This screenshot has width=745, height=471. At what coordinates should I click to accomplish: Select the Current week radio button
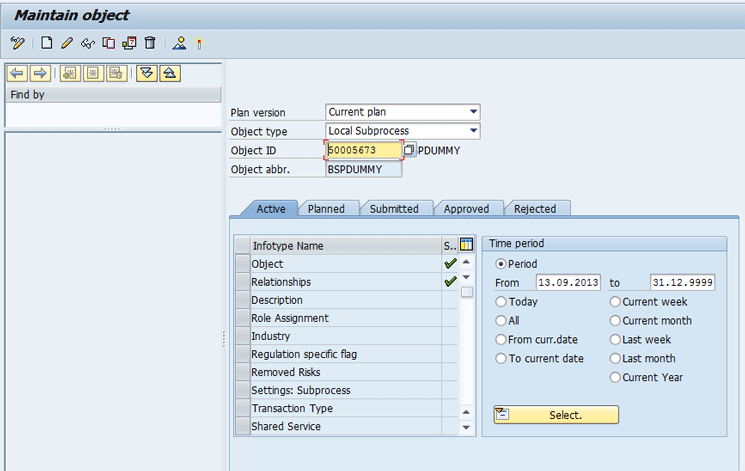coord(615,302)
